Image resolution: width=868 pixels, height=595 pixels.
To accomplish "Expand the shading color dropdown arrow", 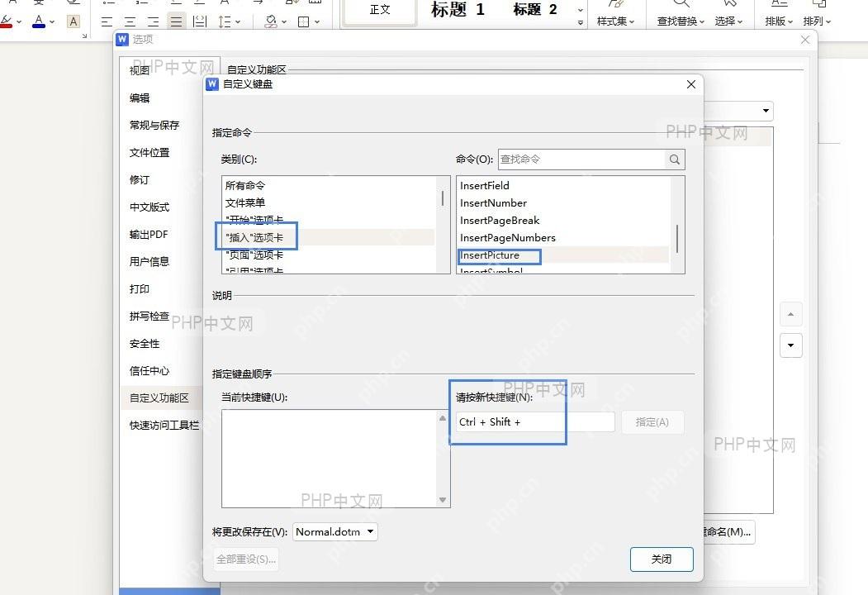I will coord(284,22).
